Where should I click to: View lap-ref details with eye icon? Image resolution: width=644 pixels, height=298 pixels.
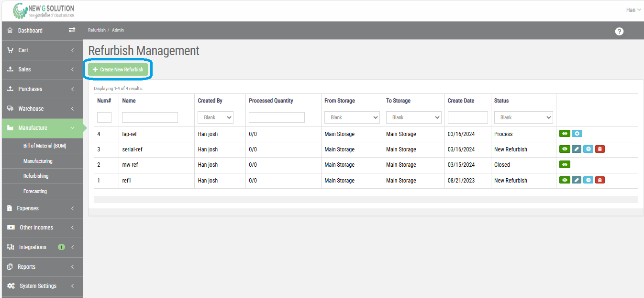click(x=565, y=134)
